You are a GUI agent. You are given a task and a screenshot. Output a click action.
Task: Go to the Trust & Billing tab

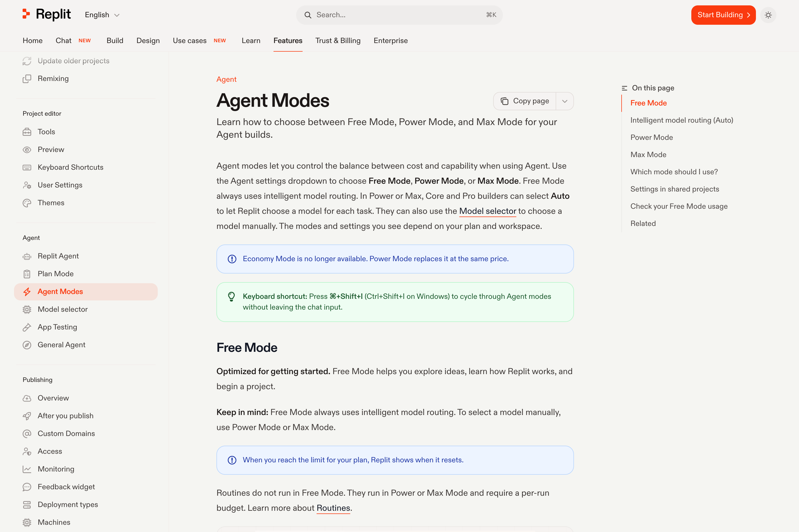point(338,40)
